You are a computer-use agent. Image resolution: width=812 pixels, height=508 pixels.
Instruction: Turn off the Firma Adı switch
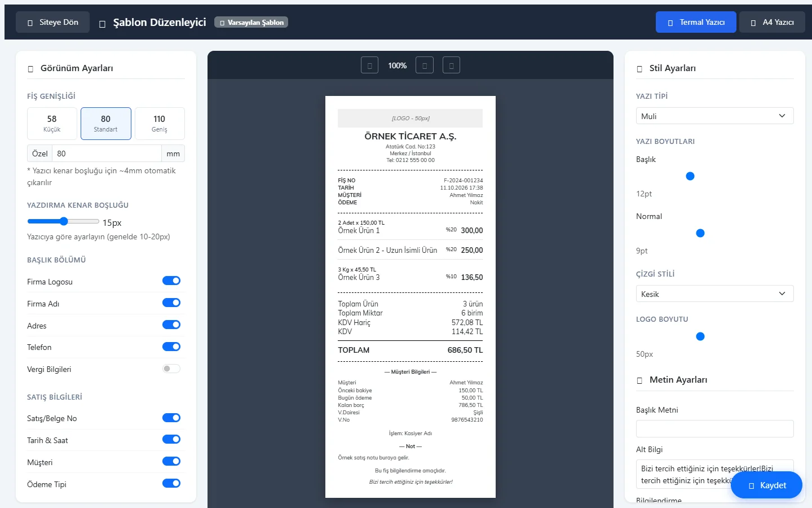pyautogui.click(x=171, y=303)
